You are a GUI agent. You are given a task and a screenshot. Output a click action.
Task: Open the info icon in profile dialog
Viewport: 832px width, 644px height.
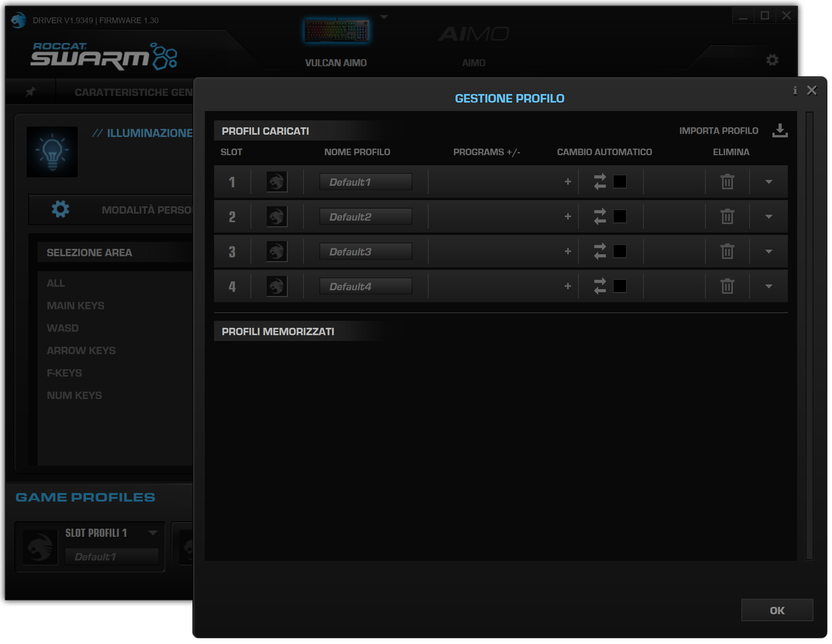[795, 91]
